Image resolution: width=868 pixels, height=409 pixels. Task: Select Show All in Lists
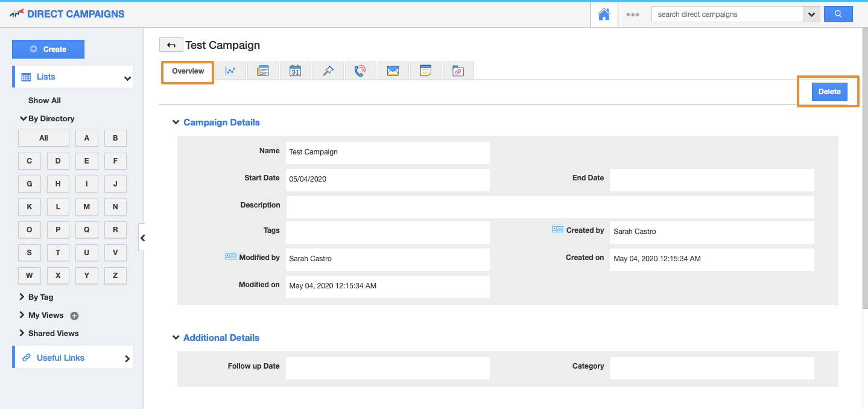[45, 100]
